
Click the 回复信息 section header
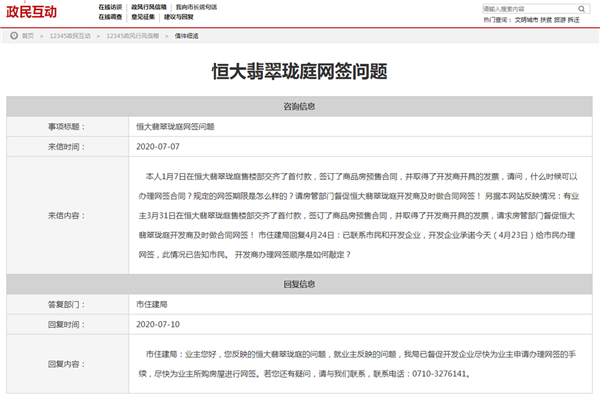[x=299, y=284]
